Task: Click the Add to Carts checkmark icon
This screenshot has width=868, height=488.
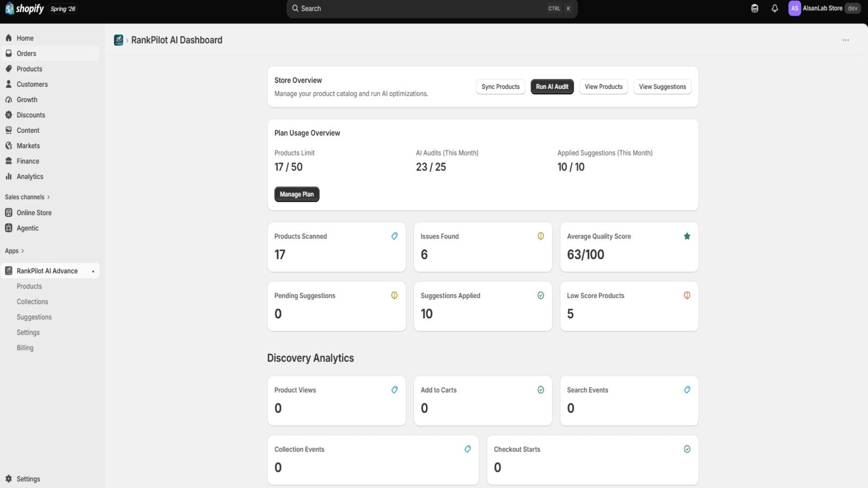Action: (541, 390)
